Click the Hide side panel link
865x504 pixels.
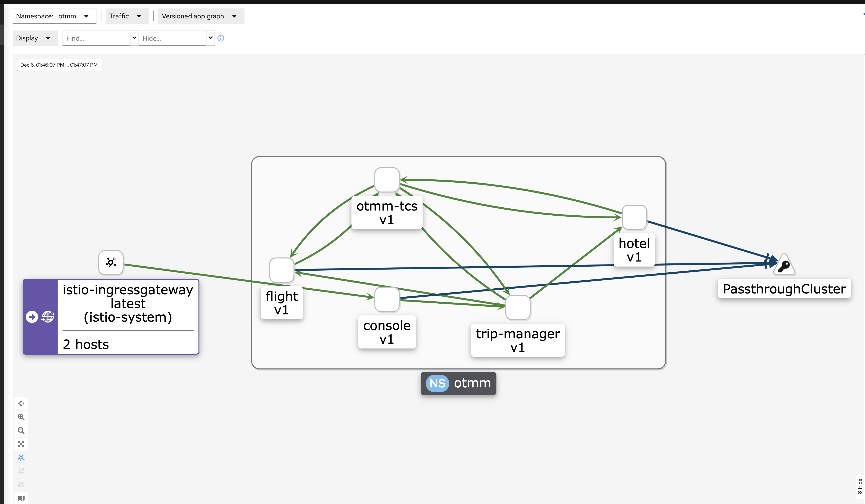[x=859, y=486]
